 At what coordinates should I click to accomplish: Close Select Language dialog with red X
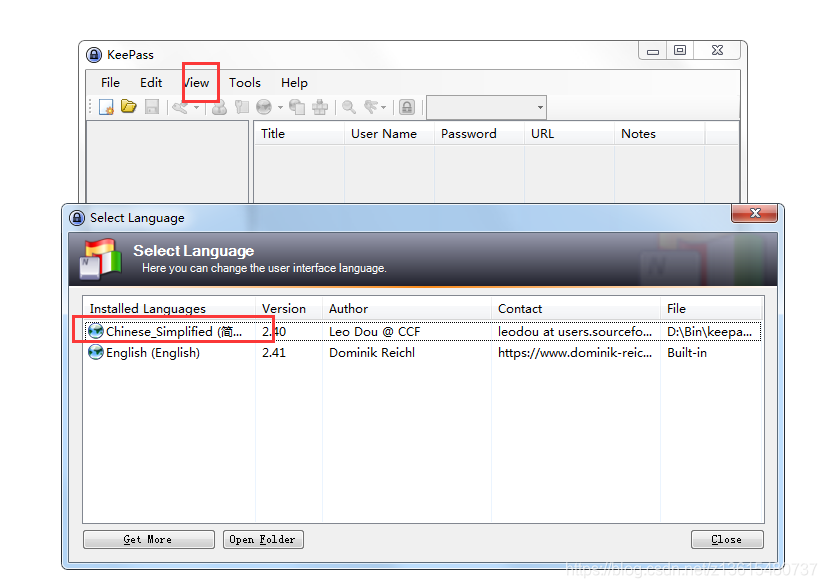coord(754,213)
